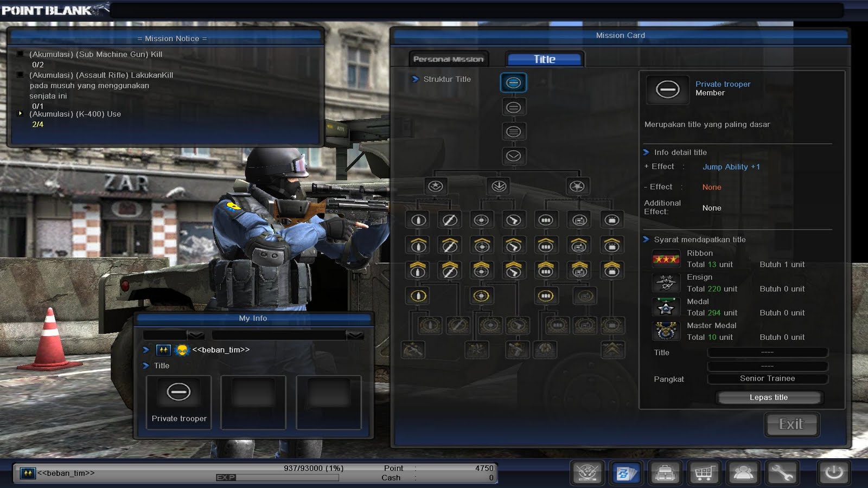Click the 937/93000 (1%) experience text
868x488 pixels.
tap(314, 468)
